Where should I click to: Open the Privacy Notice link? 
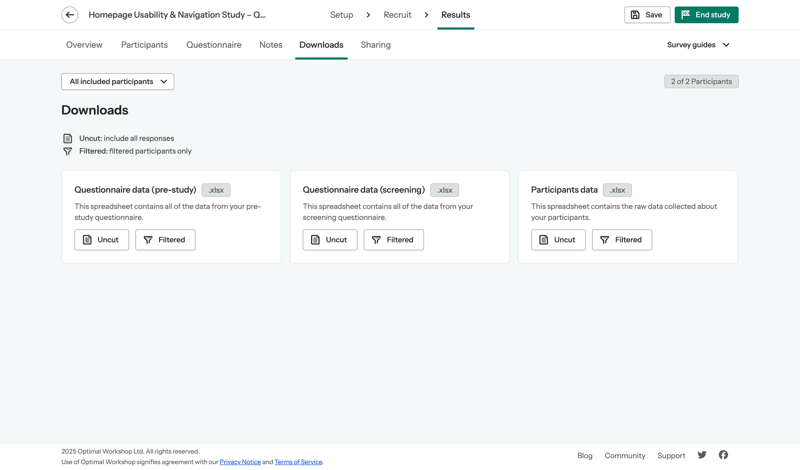pyautogui.click(x=240, y=462)
